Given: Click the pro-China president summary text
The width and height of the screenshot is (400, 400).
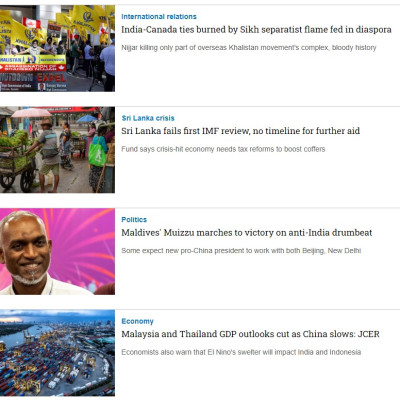Looking at the screenshot, I should coord(241,251).
